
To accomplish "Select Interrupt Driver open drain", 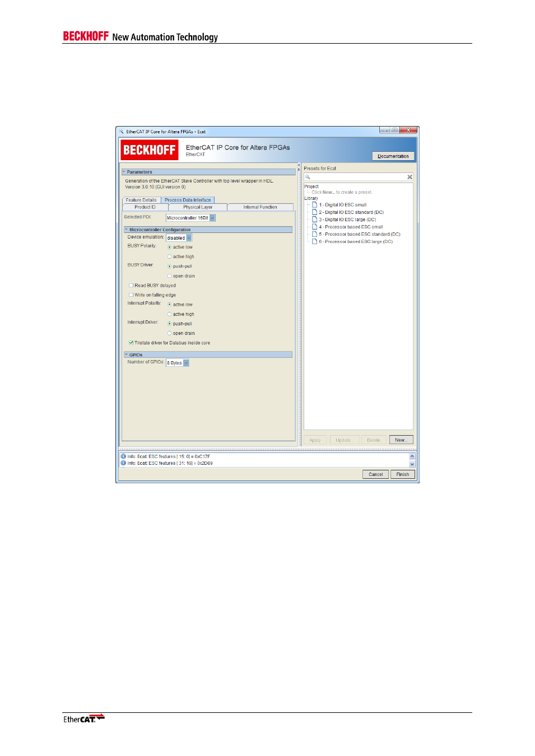I will [x=170, y=333].
